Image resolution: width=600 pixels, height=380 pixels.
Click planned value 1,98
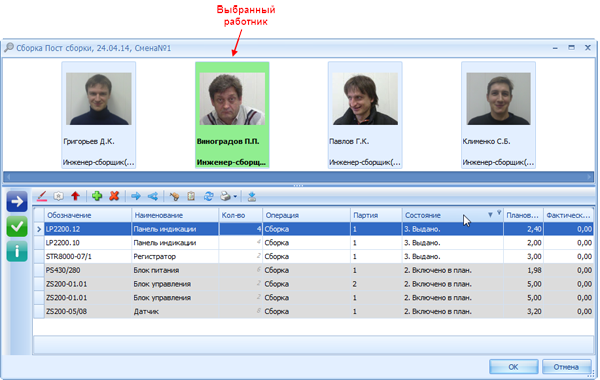point(523,270)
